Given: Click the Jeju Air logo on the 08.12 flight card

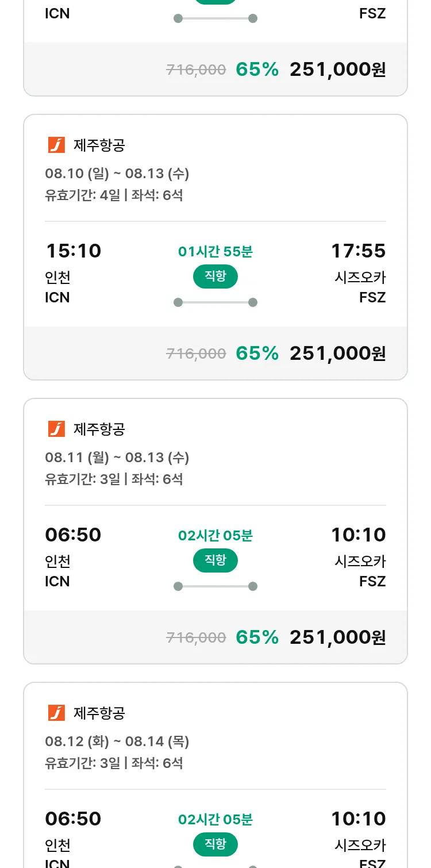Looking at the screenshot, I should click(56, 713).
